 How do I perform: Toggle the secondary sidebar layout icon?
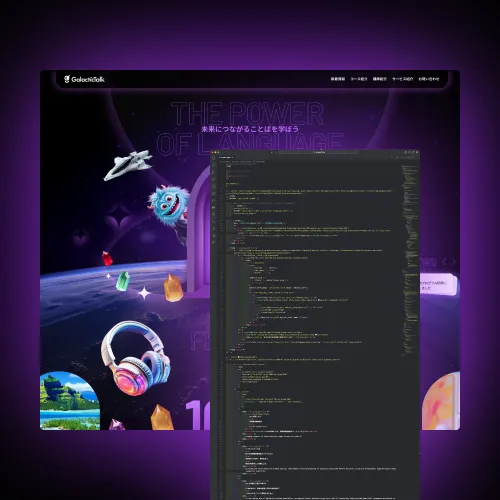(x=413, y=152)
